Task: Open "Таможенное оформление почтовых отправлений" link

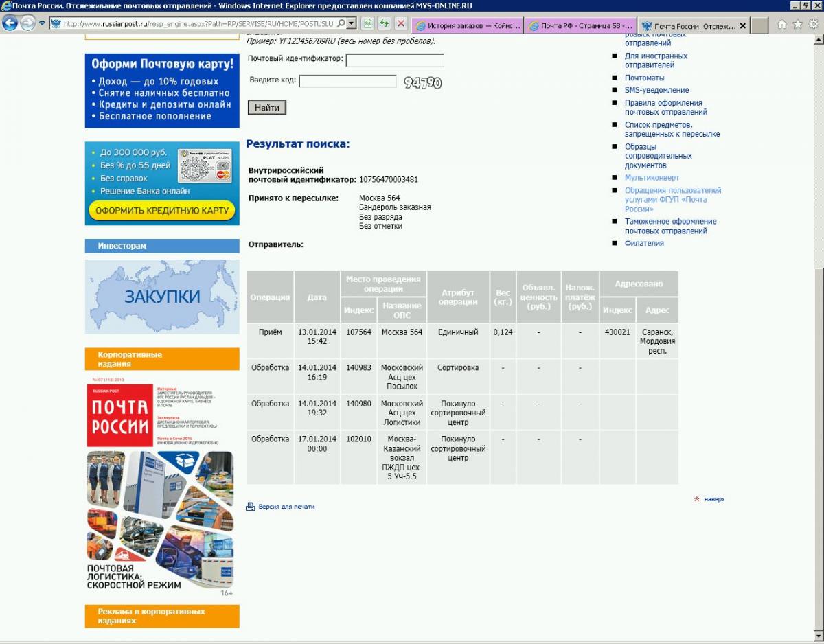Action: point(670,226)
